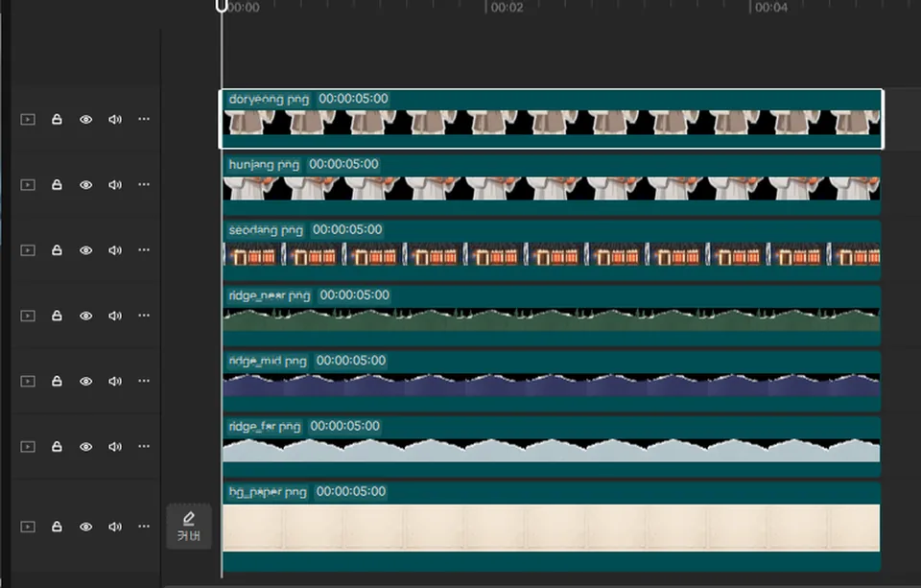Select the hunjang.png clip on the timeline
This screenshot has width=921, height=588.
click(x=551, y=185)
